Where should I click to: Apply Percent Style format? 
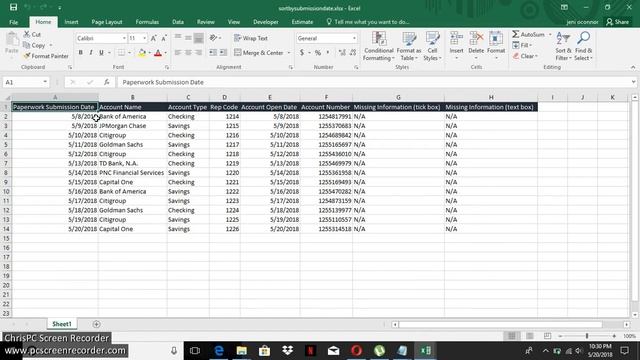318,53
